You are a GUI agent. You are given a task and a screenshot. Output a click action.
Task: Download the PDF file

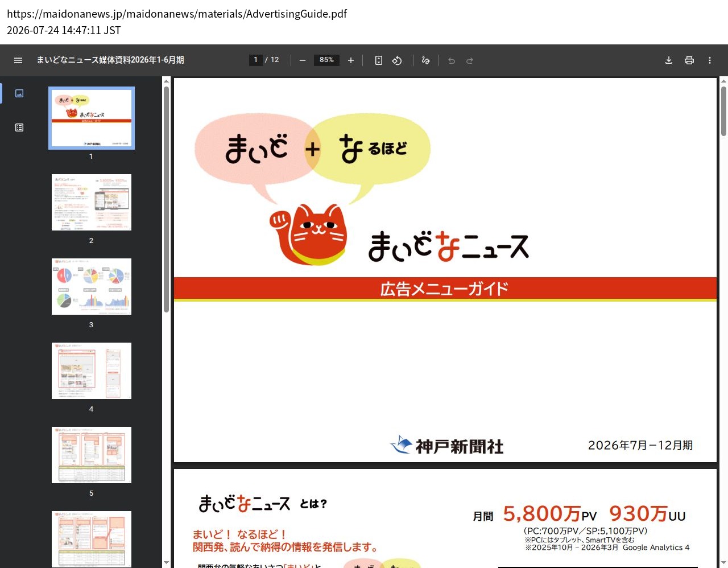(669, 60)
